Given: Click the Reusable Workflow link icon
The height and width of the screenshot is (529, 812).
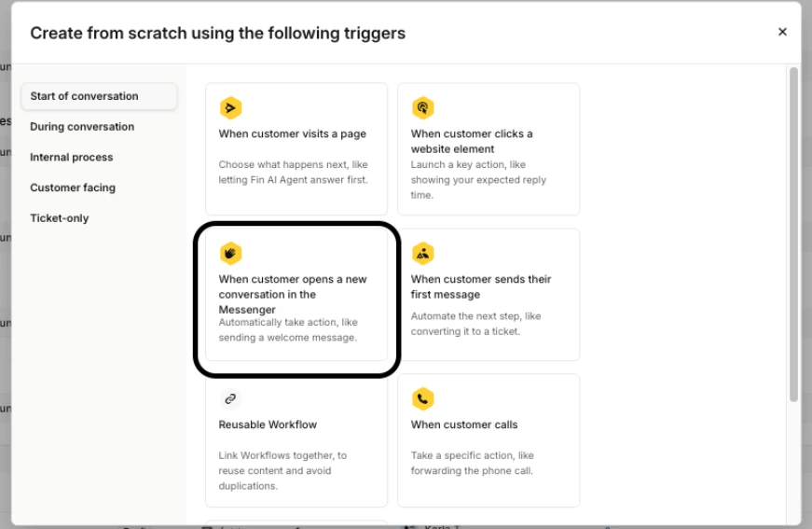Looking at the screenshot, I should [x=230, y=399].
